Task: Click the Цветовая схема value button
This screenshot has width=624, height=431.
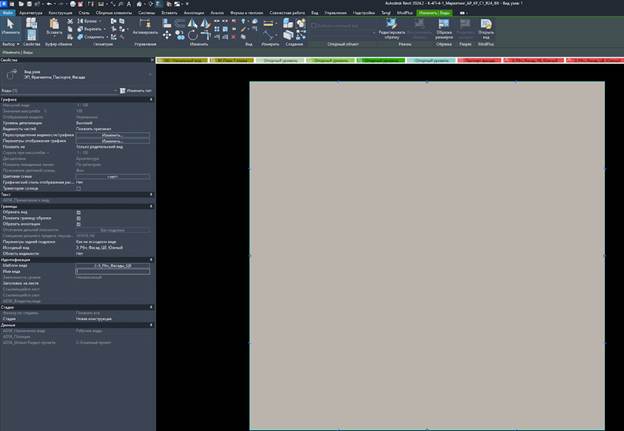Action: click(x=113, y=176)
